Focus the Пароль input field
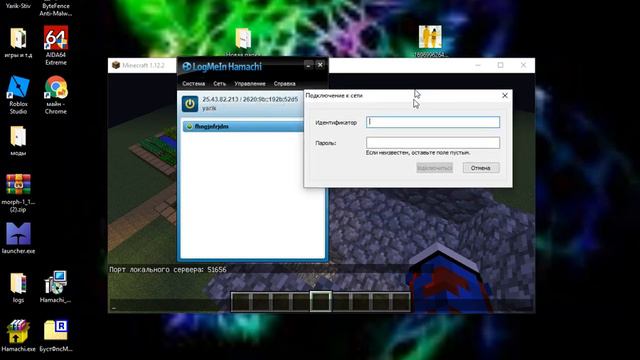Screen dimensions: 640x360 click(x=433, y=142)
